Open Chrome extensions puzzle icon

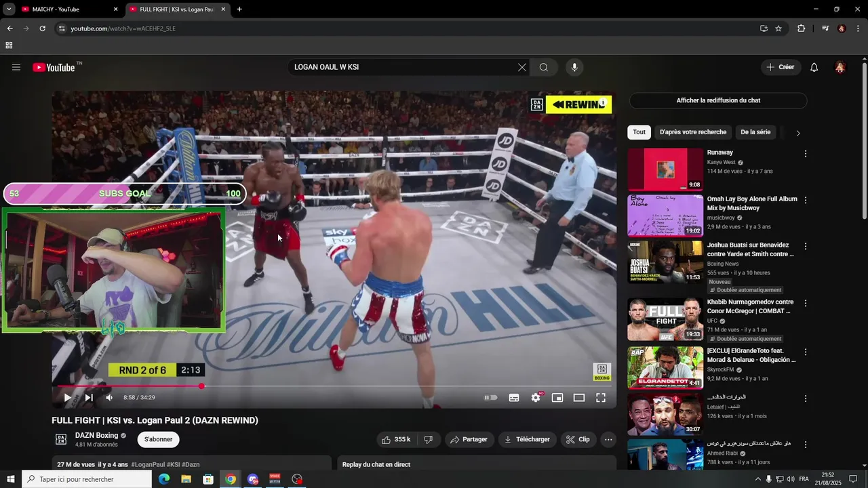[801, 28]
